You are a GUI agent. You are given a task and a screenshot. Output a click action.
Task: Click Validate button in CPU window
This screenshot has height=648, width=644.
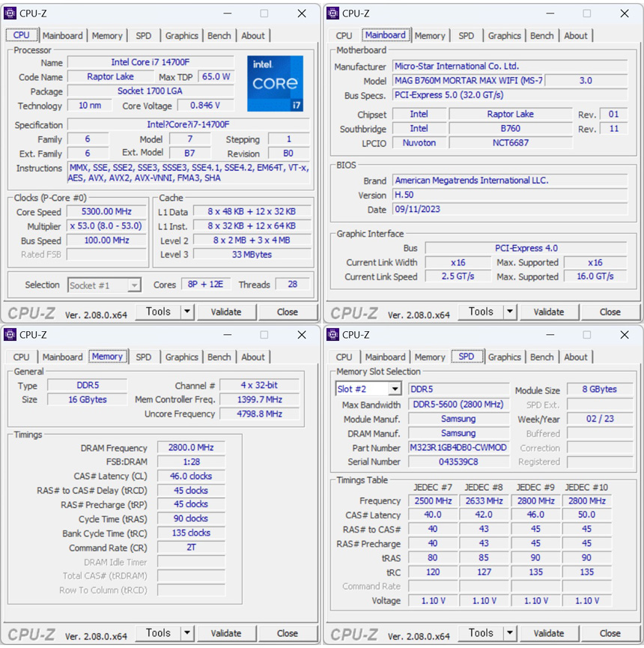coord(226,312)
